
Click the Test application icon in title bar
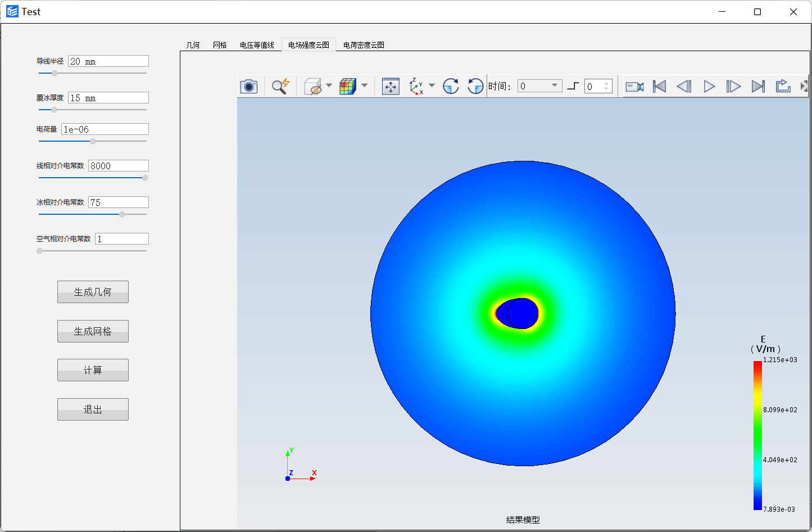click(12, 11)
